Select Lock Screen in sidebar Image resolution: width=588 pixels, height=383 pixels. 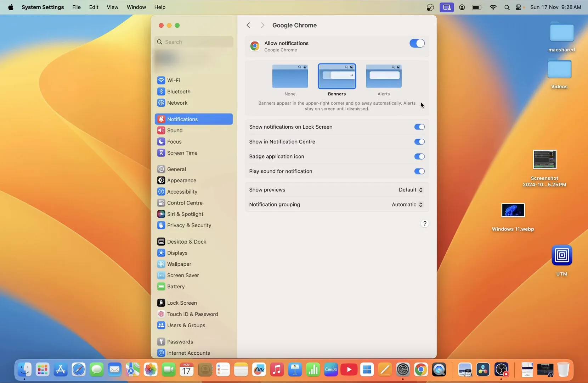tap(193, 303)
